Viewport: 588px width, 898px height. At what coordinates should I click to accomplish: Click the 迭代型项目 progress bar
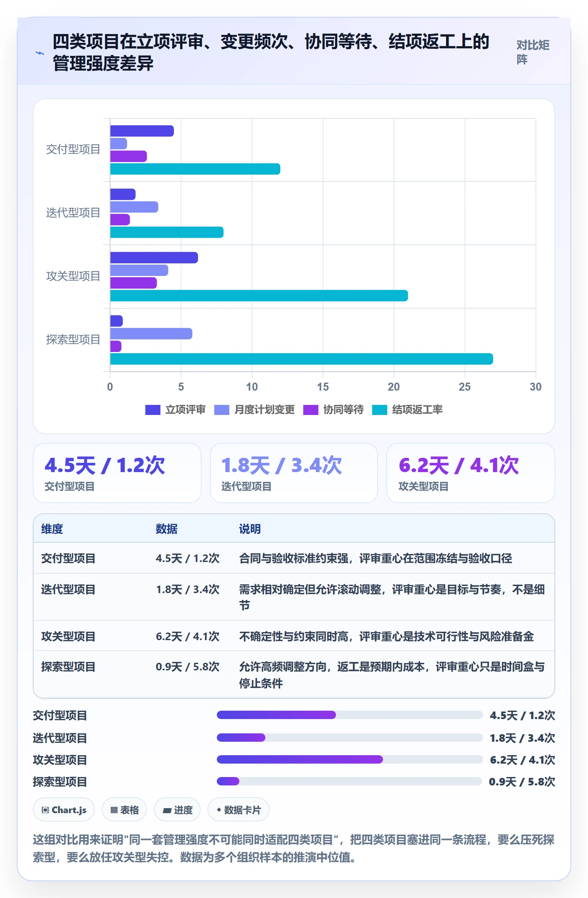349,738
